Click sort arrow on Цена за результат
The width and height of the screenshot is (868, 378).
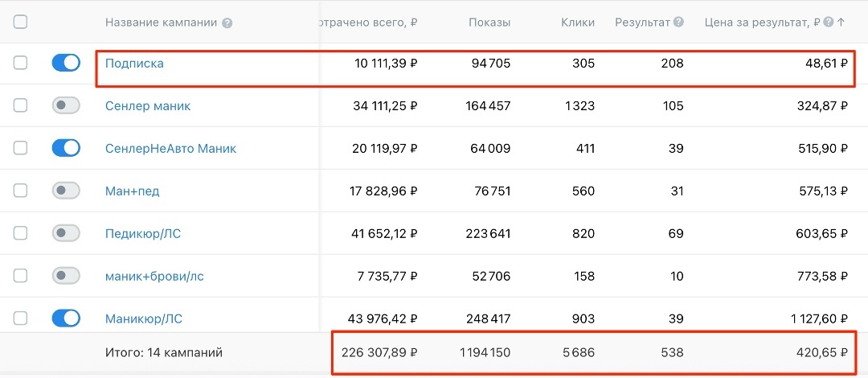point(841,23)
